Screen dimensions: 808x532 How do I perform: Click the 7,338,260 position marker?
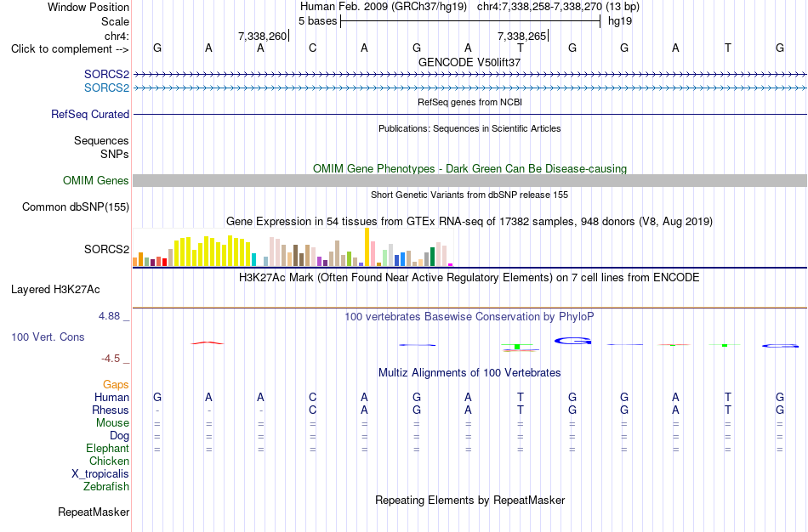point(263,36)
